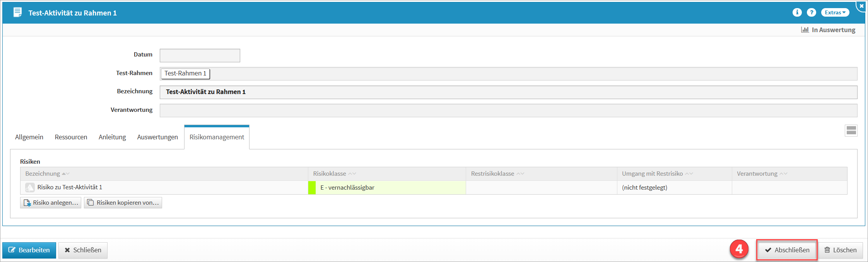Click the info icon in header
The width and height of the screenshot is (868, 262).
click(797, 12)
